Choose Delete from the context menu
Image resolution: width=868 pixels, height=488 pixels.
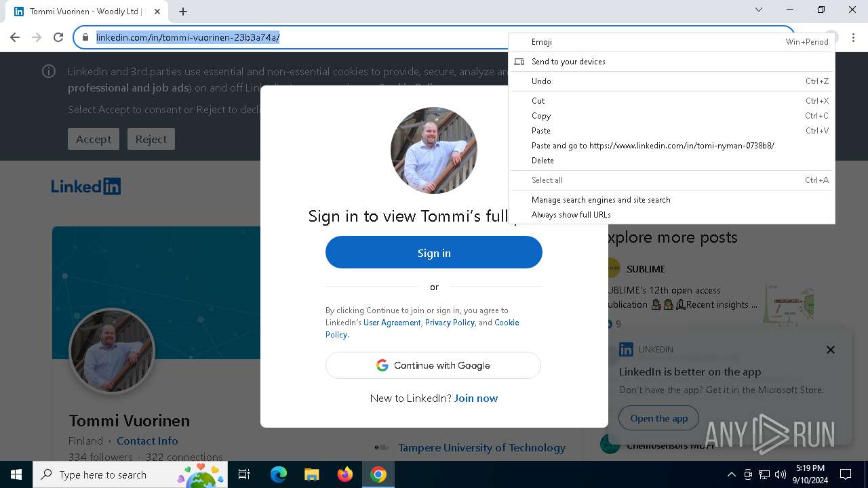pos(671,161)
